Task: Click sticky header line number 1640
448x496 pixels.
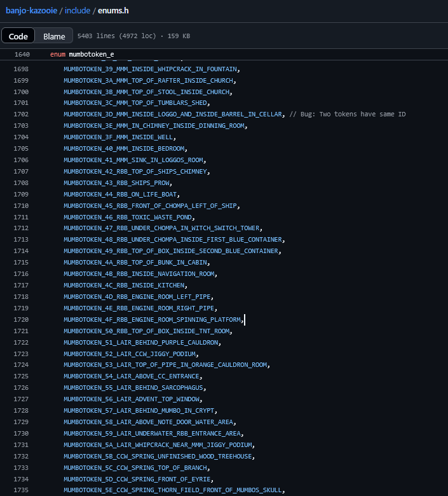Action: coord(22,55)
